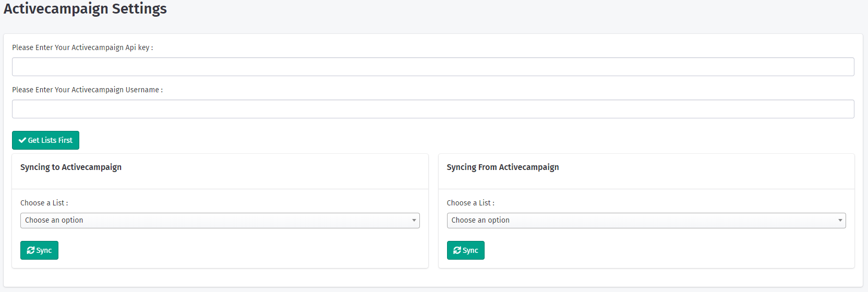The width and height of the screenshot is (868, 292).
Task: Click 'Choose a List' label in Syncing to panel
Action: tap(44, 203)
